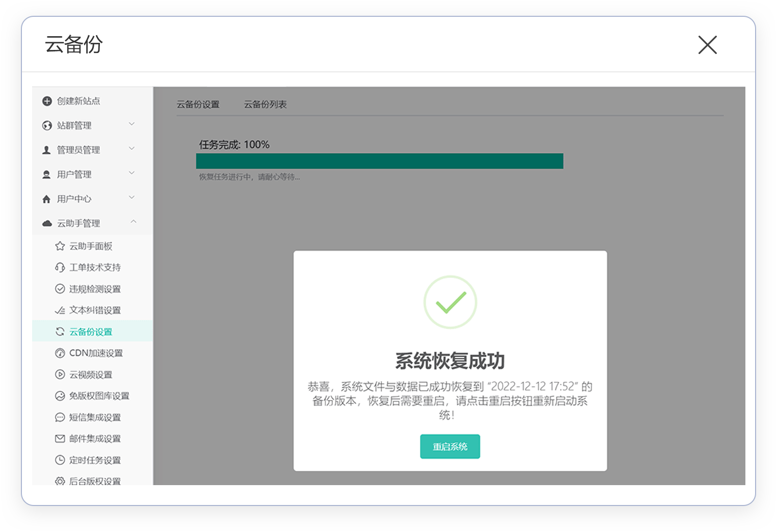The width and height of the screenshot is (777, 532).
Task: Expand the 站群管理 menu chevron
Action: click(x=132, y=124)
